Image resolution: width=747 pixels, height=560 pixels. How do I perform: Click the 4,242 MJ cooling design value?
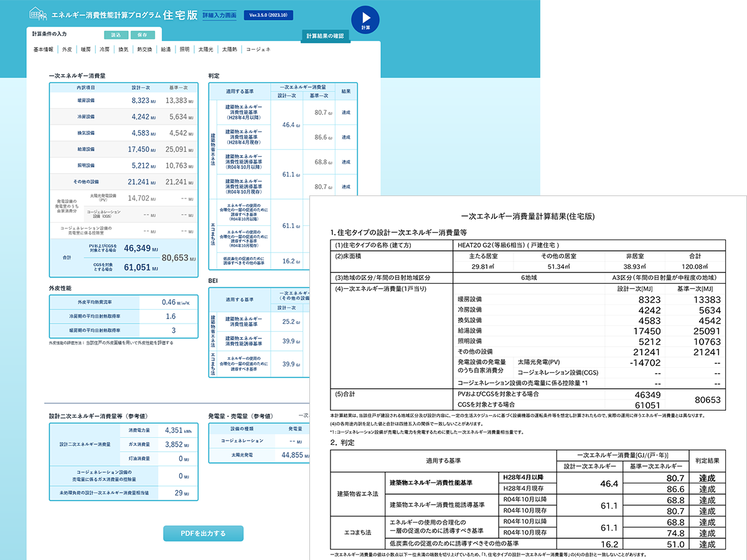point(143,116)
